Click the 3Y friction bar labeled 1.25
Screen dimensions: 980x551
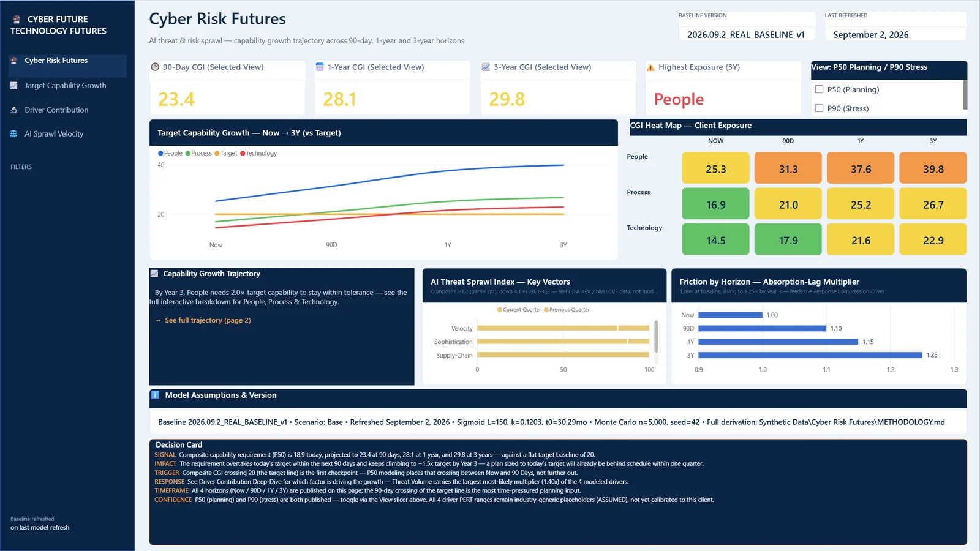pyautogui.click(x=810, y=355)
